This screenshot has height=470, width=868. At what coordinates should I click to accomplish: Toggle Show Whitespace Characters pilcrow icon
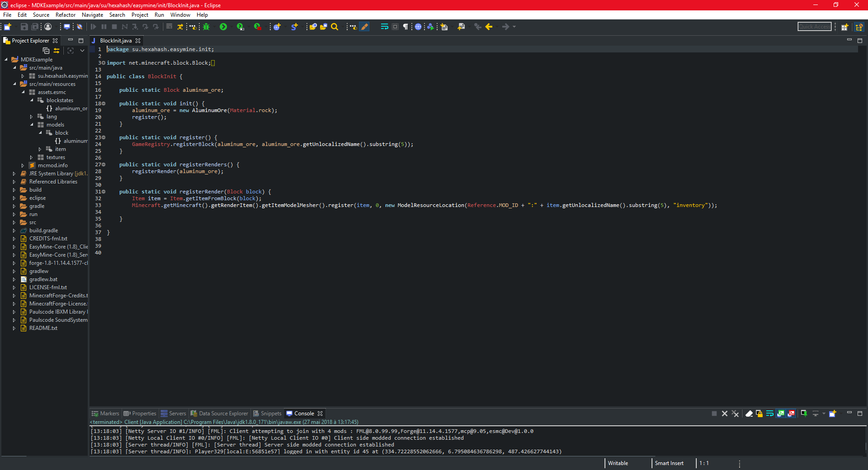(406, 27)
